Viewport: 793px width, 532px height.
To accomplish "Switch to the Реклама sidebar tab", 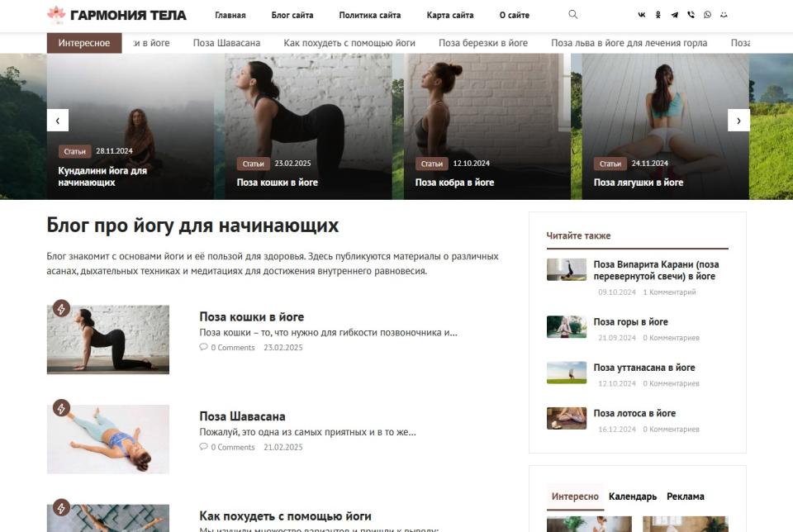I will pos(686,496).
